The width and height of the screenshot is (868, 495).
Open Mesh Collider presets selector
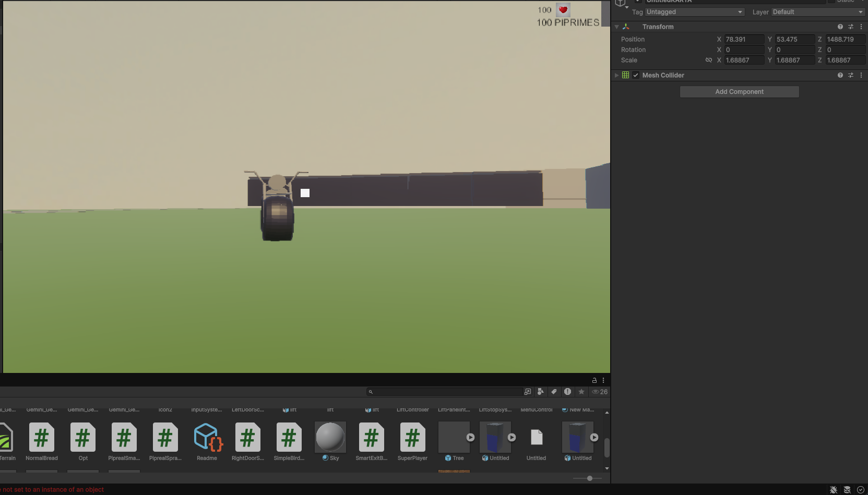pyautogui.click(x=851, y=75)
